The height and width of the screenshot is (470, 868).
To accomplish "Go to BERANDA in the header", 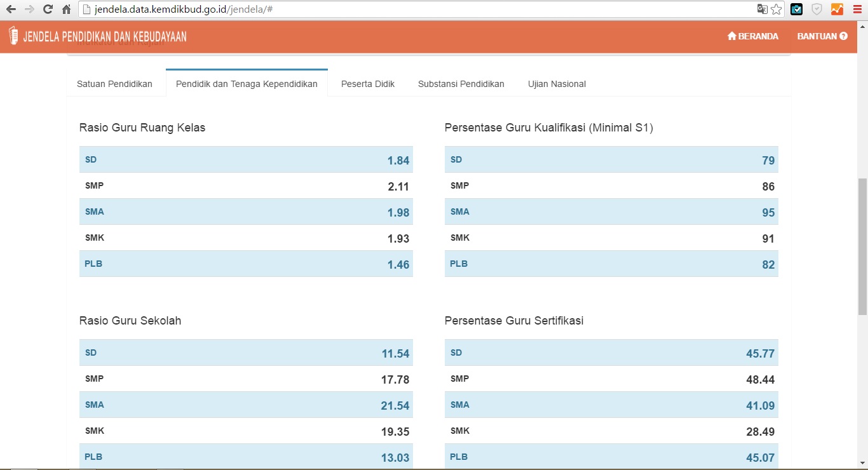I will [x=753, y=36].
